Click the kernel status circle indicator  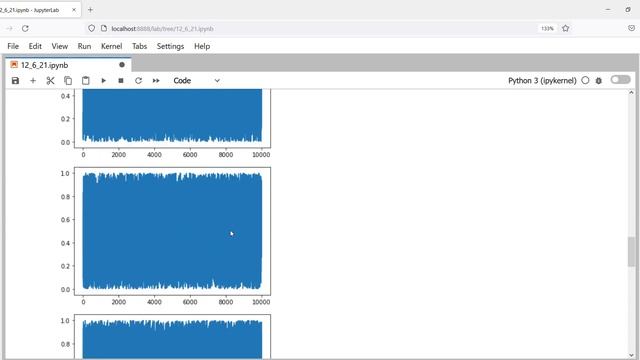pos(585,81)
